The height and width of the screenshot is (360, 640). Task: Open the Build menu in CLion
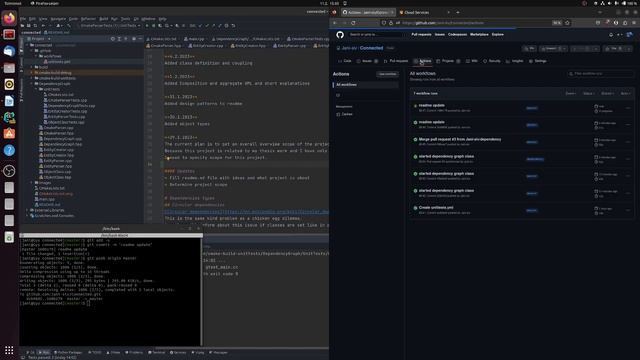coord(104,19)
